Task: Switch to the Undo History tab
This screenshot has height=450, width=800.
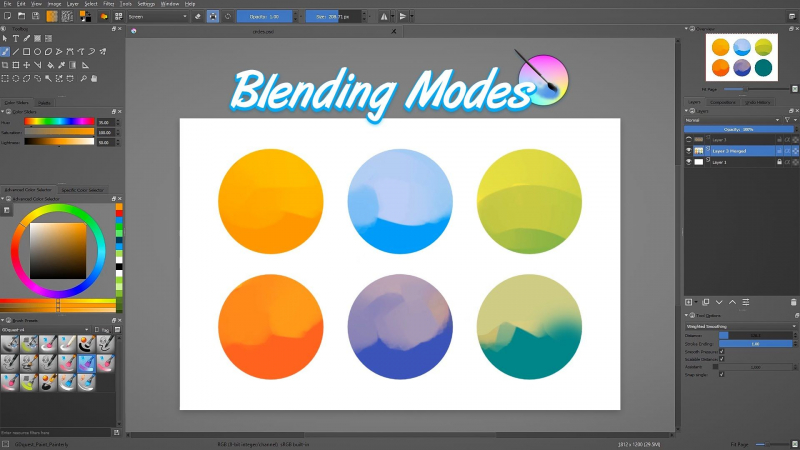Action: tap(757, 102)
